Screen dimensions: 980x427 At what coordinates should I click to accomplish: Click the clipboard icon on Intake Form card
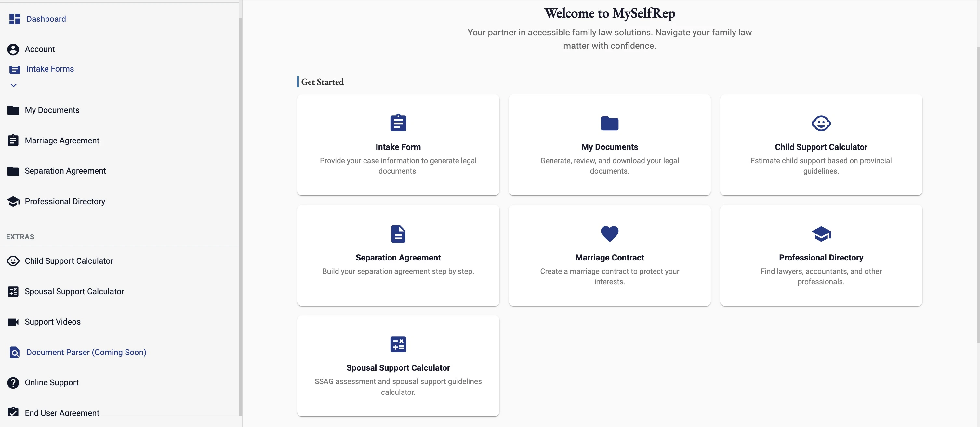pos(398,123)
